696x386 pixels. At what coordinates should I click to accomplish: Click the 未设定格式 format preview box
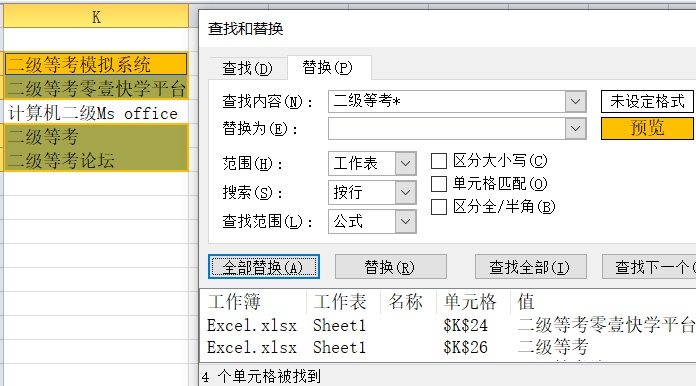tap(647, 101)
